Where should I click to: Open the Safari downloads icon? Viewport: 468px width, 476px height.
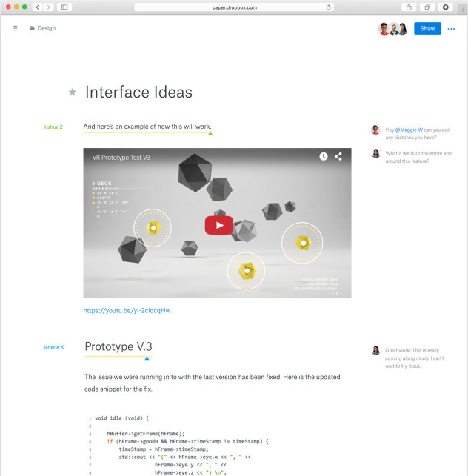[x=446, y=7]
